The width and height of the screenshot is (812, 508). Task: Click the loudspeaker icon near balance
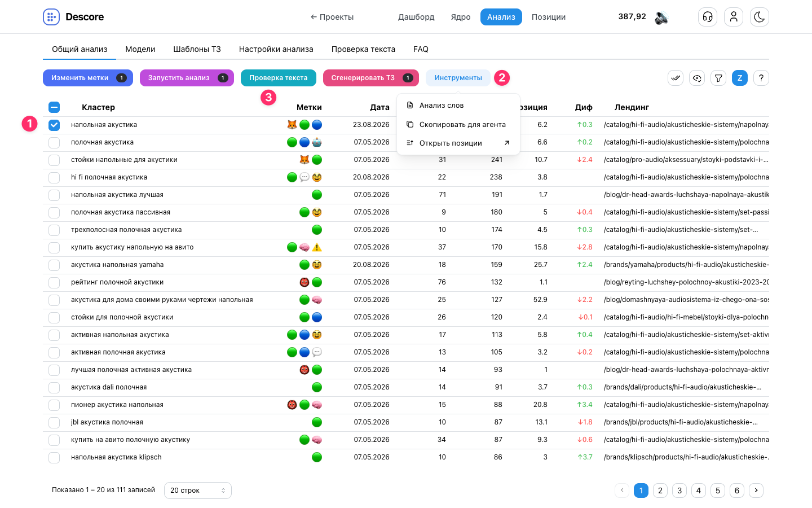pos(661,17)
